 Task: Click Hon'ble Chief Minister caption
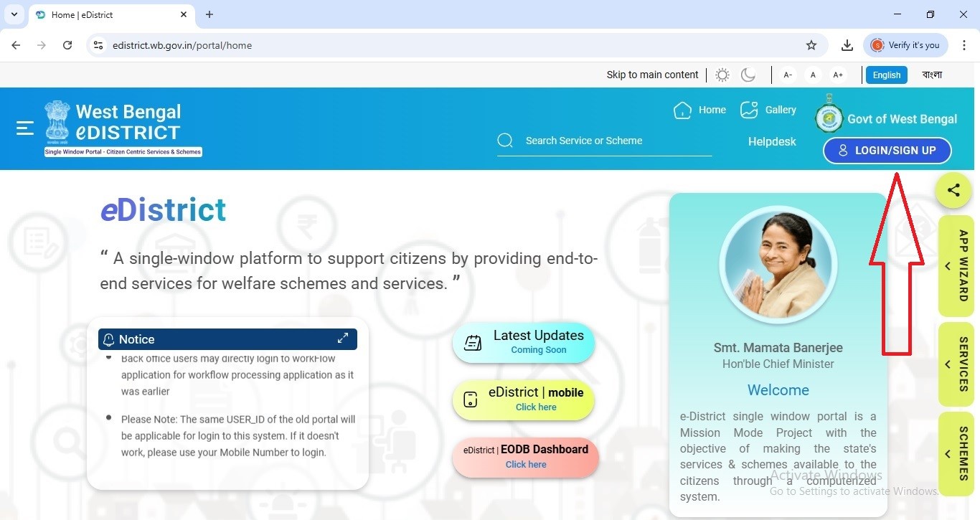[778, 364]
